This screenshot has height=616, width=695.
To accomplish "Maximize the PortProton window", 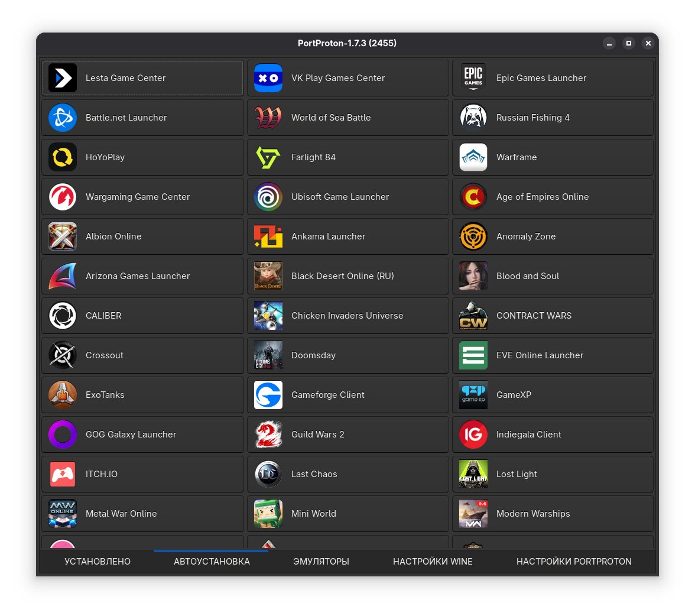I will 629,43.
